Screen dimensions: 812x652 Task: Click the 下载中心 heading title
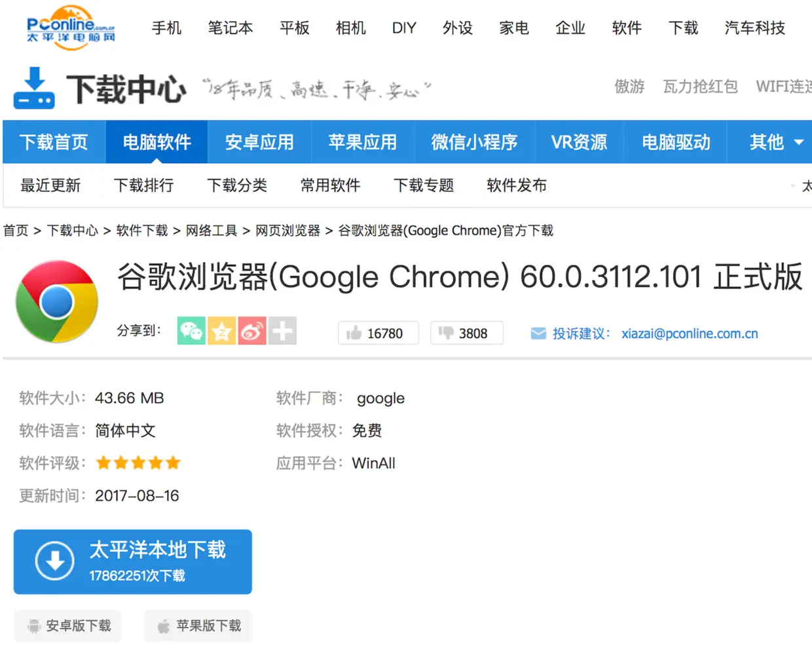point(126,89)
